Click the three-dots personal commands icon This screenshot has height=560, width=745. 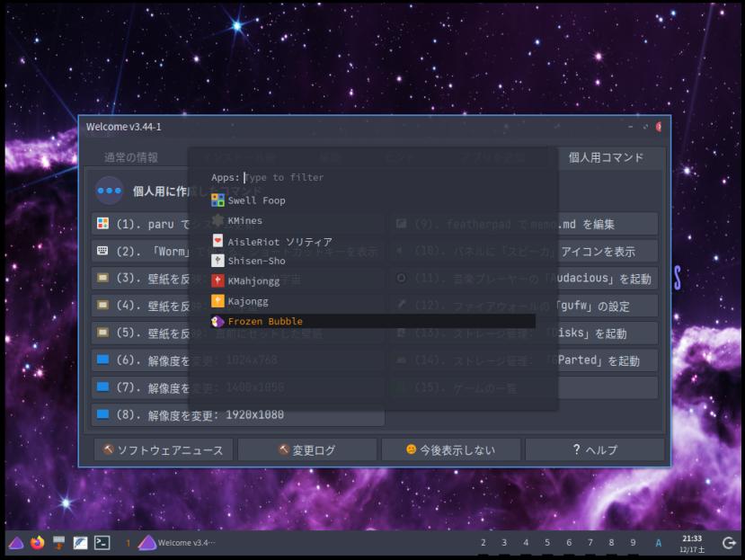point(110,191)
